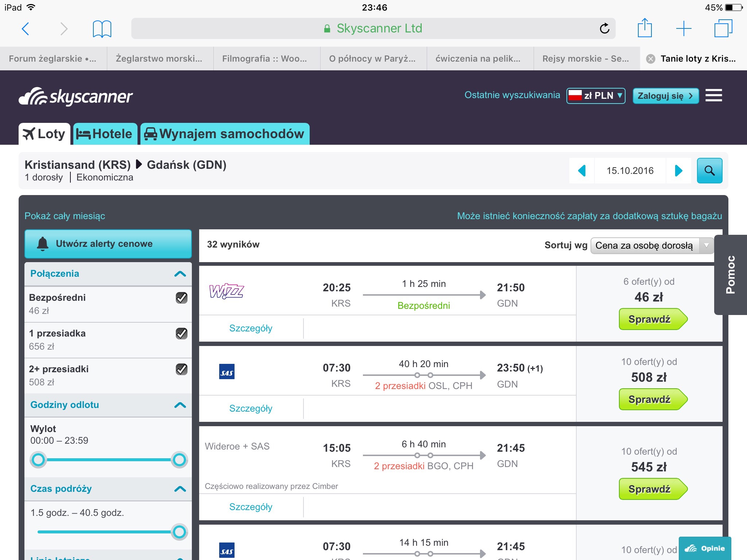Click the '40 h 20 min' duration

coord(423,364)
